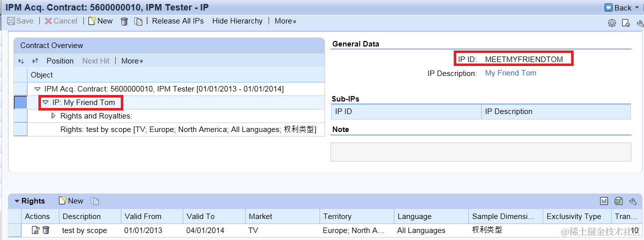Click the copy icon in the top toolbar
The height and width of the screenshot is (240, 644).
click(138, 21)
